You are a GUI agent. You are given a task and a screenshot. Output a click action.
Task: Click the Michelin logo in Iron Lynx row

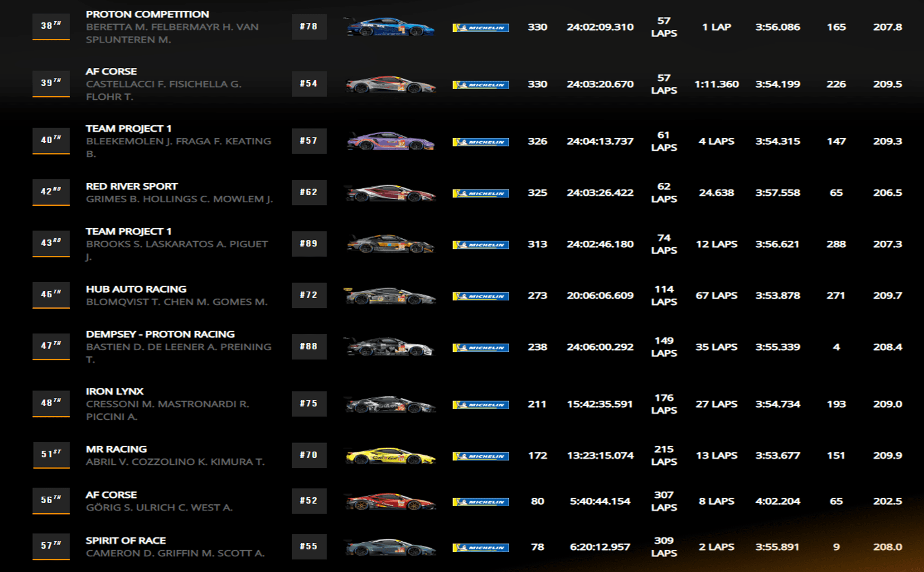[481, 405]
